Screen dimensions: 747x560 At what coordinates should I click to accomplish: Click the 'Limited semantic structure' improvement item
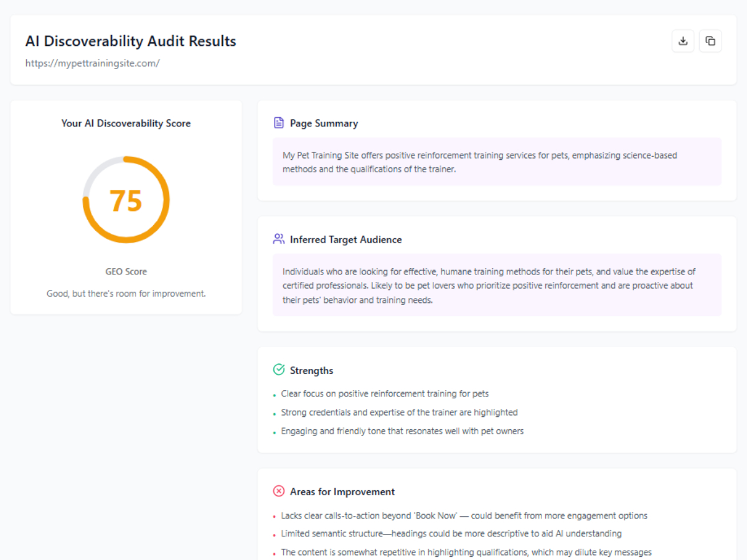[451, 534]
